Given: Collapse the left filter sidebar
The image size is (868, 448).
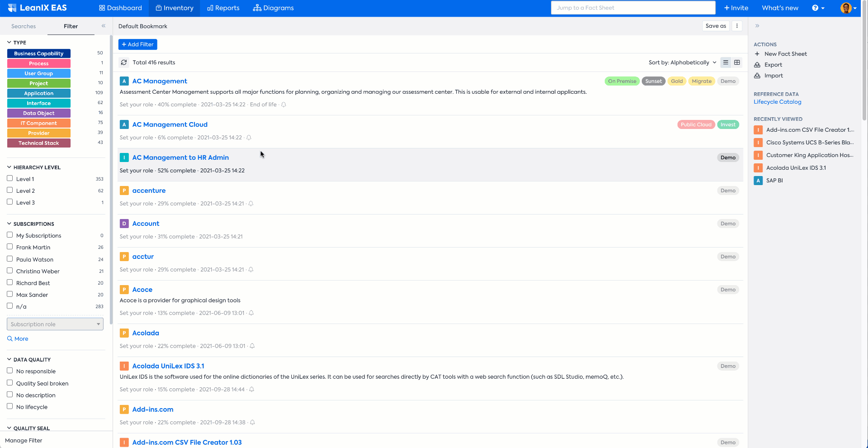Looking at the screenshot, I should [x=104, y=26].
